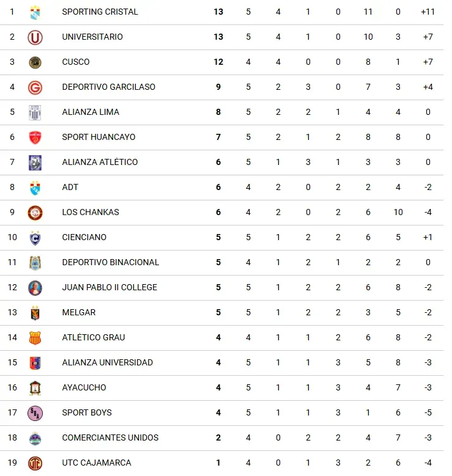Click Sporting Cristal's +11 goal difference

pos(428,12)
